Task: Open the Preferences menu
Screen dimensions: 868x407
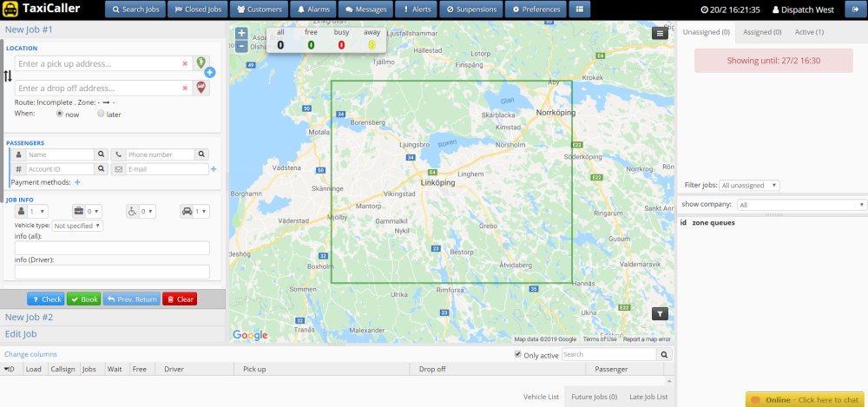Action: [x=536, y=10]
